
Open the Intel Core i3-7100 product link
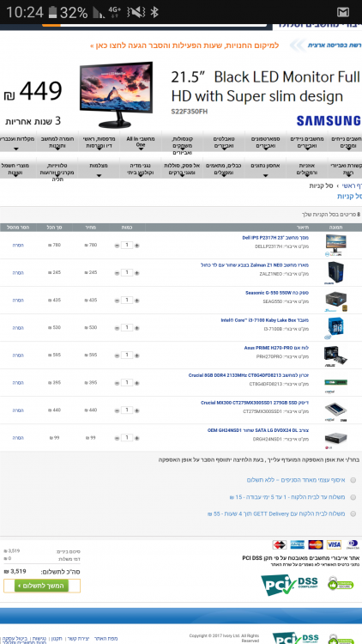(264, 320)
